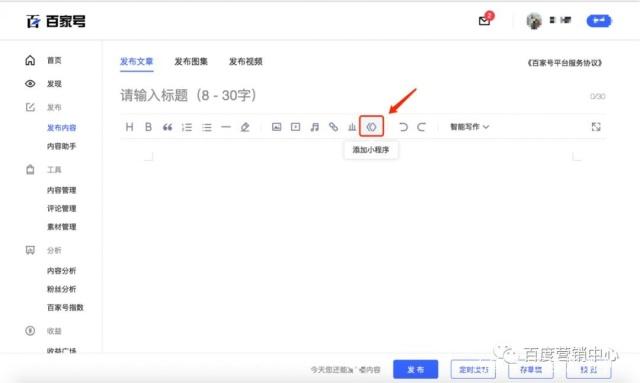Click the blue 发布 button

point(416,370)
